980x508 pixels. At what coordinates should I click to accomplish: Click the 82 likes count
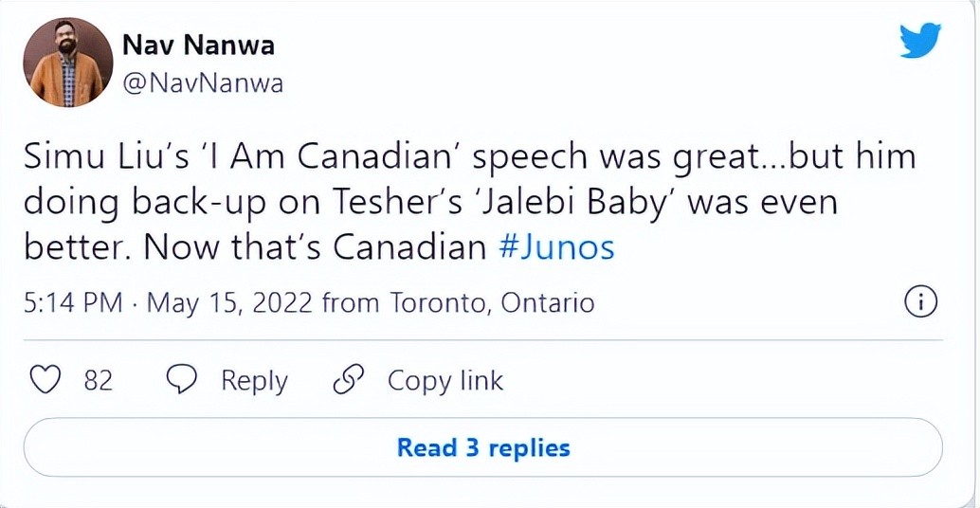coord(99,380)
